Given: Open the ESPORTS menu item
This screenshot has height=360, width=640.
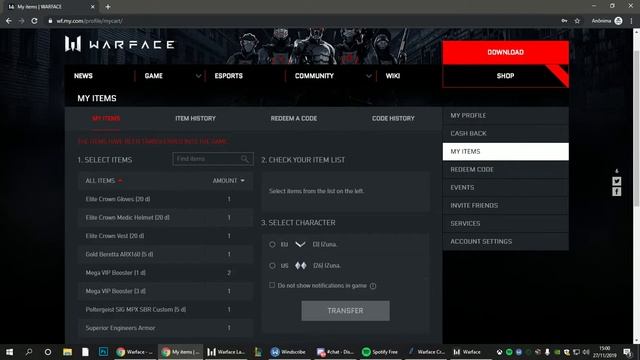Looking at the screenshot, I should 229,76.
